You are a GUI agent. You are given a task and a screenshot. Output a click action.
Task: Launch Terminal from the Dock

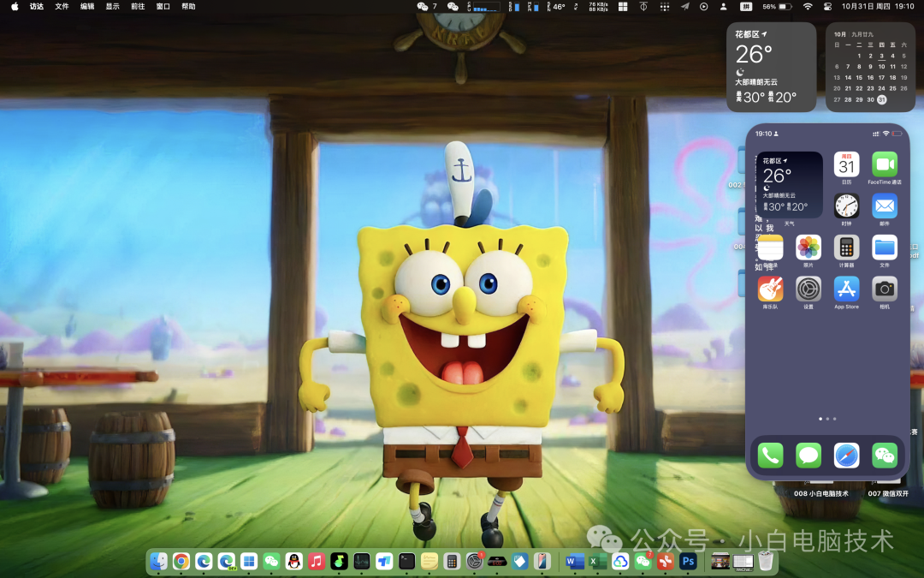click(x=406, y=561)
